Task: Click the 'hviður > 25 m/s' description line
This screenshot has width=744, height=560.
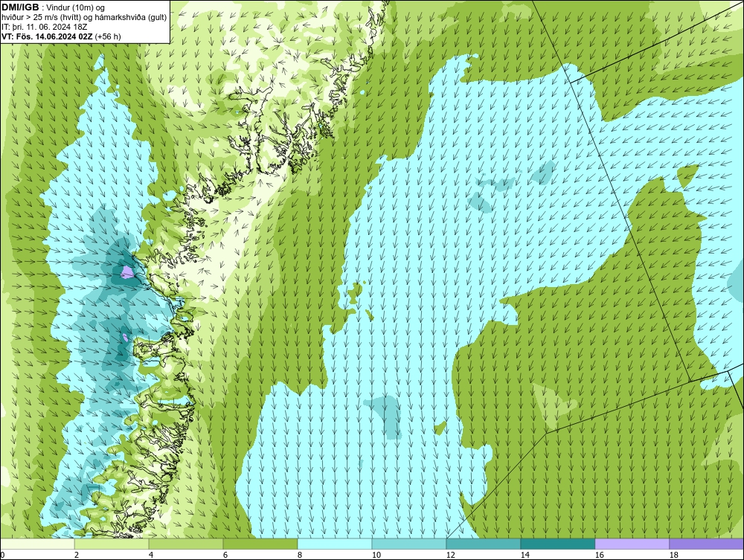Action: (x=85, y=17)
